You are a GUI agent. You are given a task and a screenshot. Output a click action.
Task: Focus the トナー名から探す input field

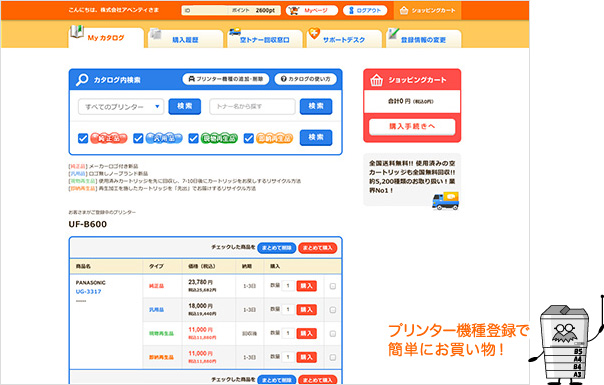pos(252,106)
